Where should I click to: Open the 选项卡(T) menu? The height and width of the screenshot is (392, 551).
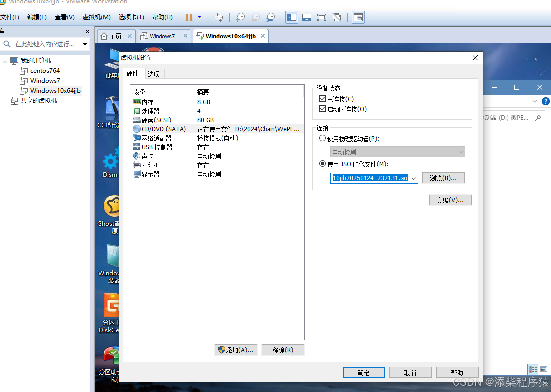click(131, 17)
